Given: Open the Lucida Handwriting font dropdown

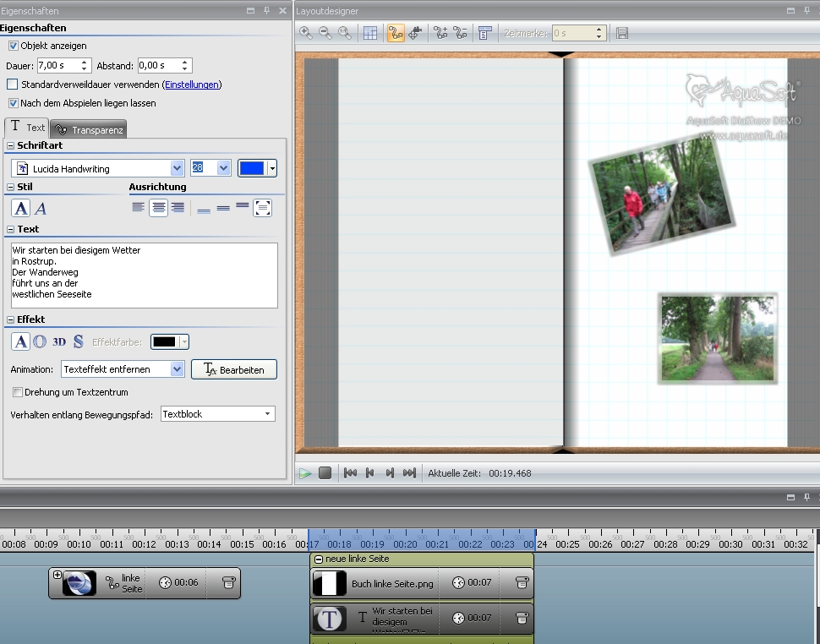Looking at the screenshot, I should 177,168.
